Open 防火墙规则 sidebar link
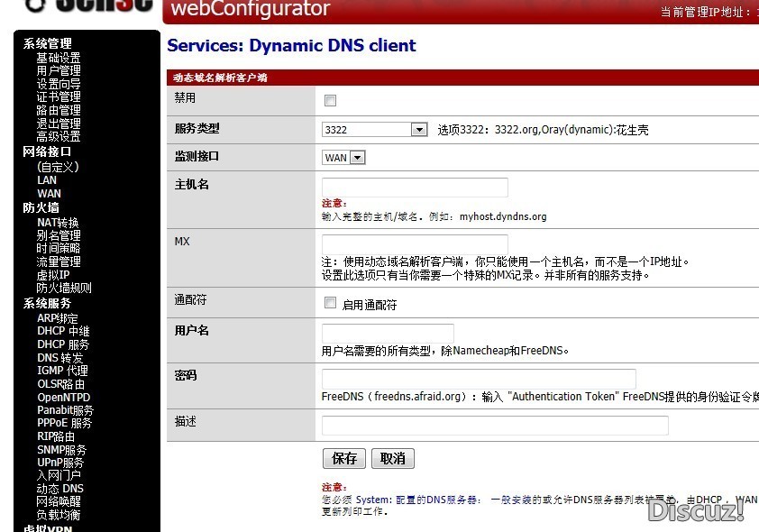 coord(64,289)
